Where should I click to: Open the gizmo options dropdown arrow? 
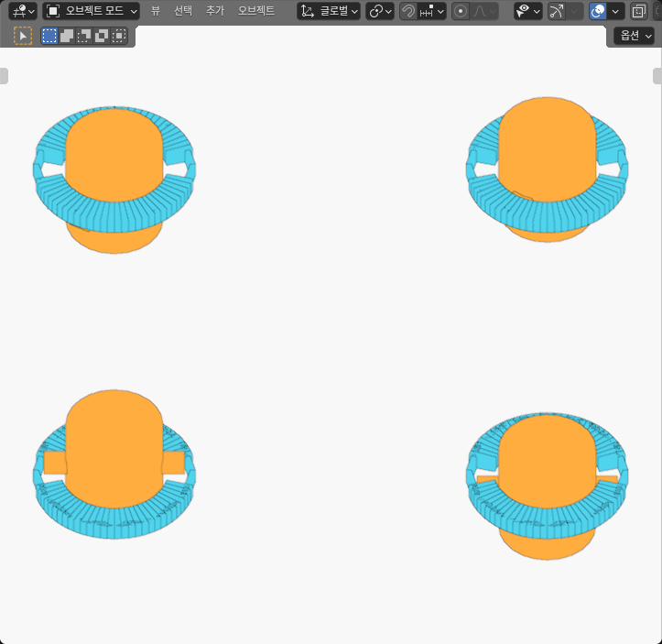point(575,11)
